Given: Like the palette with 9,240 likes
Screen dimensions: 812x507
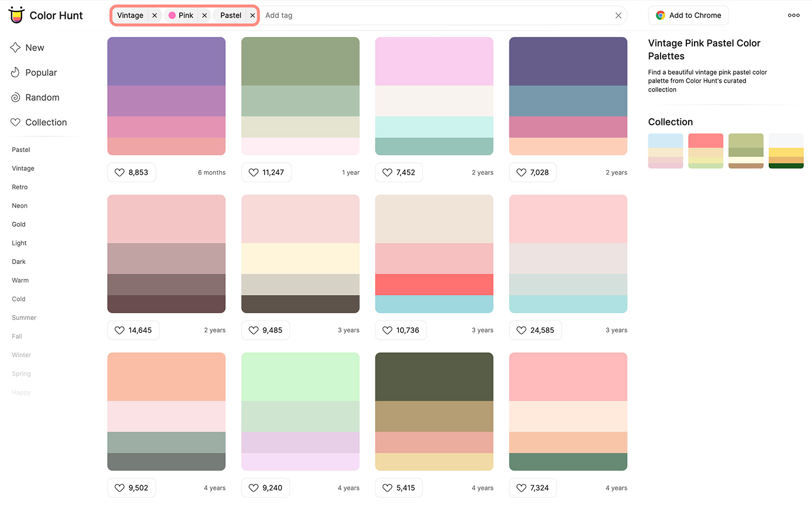Looking at the screenshot, I should click(265, 488).
